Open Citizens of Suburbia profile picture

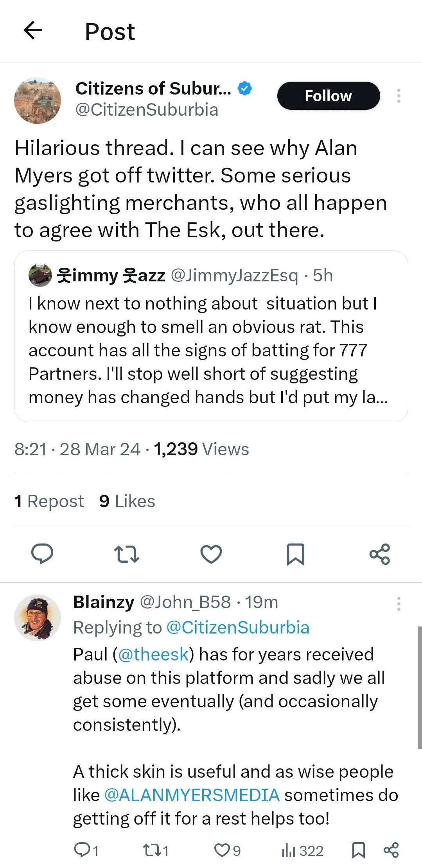(x=38, y=100)
